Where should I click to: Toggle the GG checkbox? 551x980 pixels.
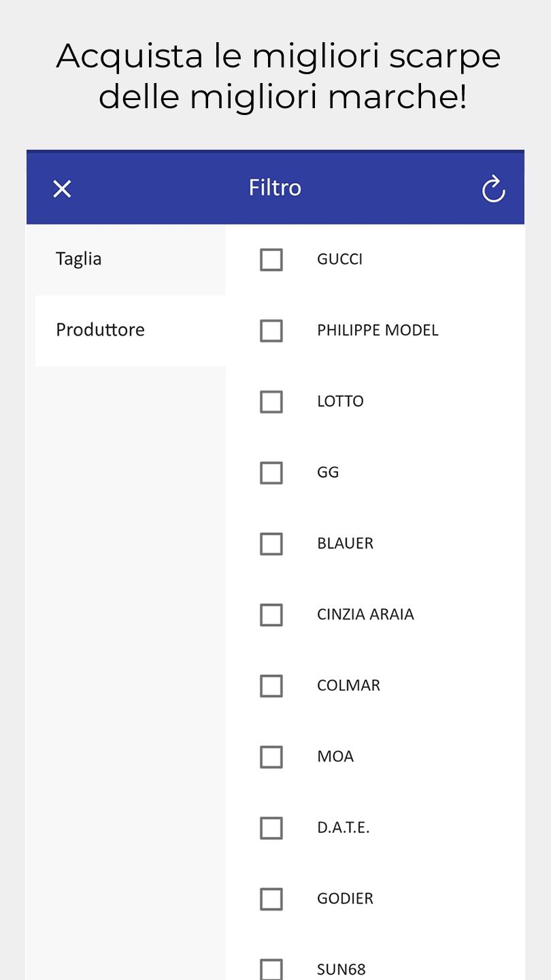click(271, 472)
